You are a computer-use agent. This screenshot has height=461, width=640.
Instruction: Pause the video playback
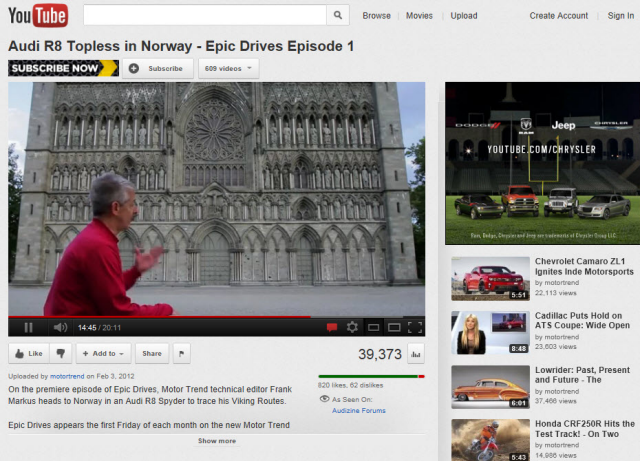tap(28, 327)
